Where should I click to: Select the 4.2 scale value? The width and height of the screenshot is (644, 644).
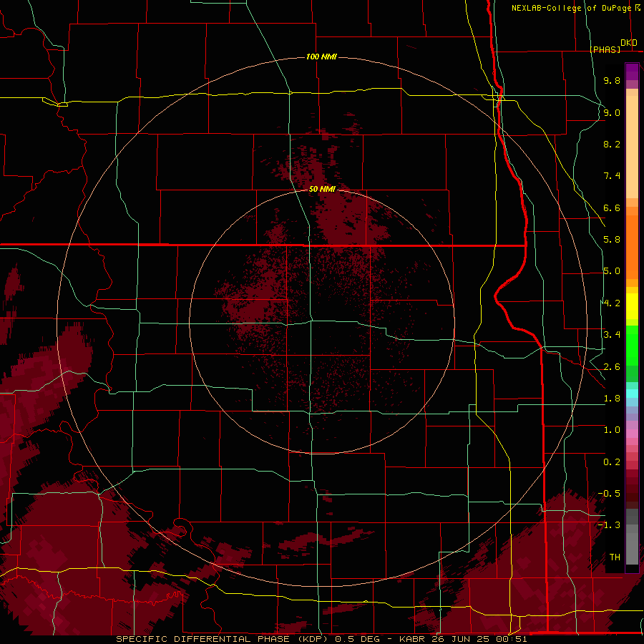tap(612, 303)
